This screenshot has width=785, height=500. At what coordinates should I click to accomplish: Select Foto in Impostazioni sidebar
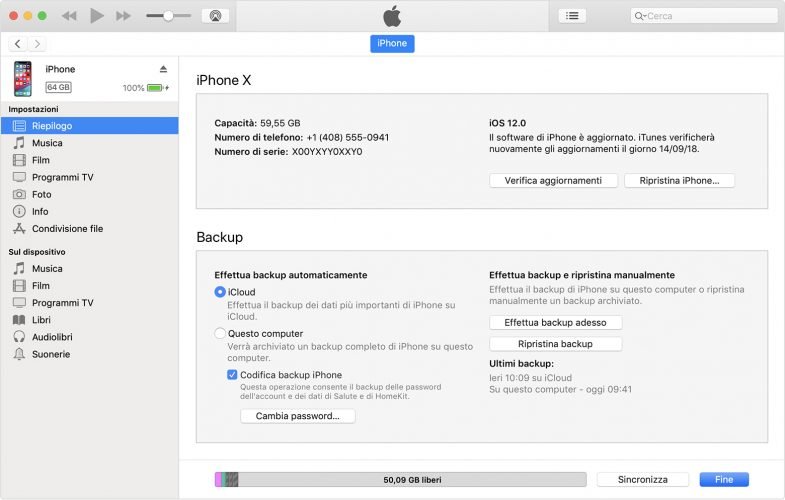(41, 194)
